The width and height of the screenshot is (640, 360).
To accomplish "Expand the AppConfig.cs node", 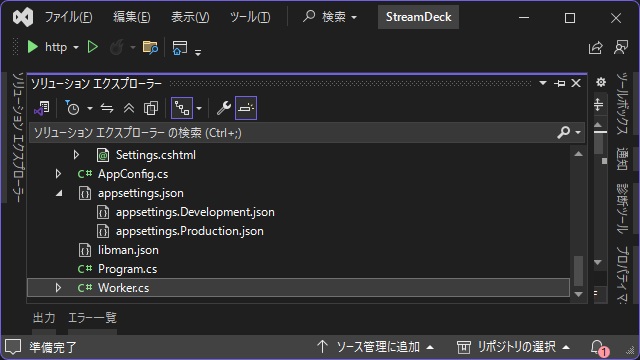I will (58, 174).
